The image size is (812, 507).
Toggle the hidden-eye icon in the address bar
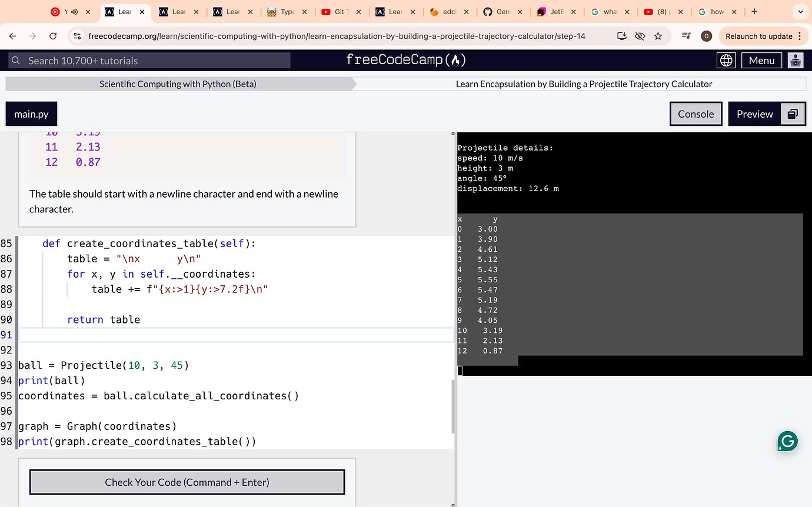(x=640, y=36)
